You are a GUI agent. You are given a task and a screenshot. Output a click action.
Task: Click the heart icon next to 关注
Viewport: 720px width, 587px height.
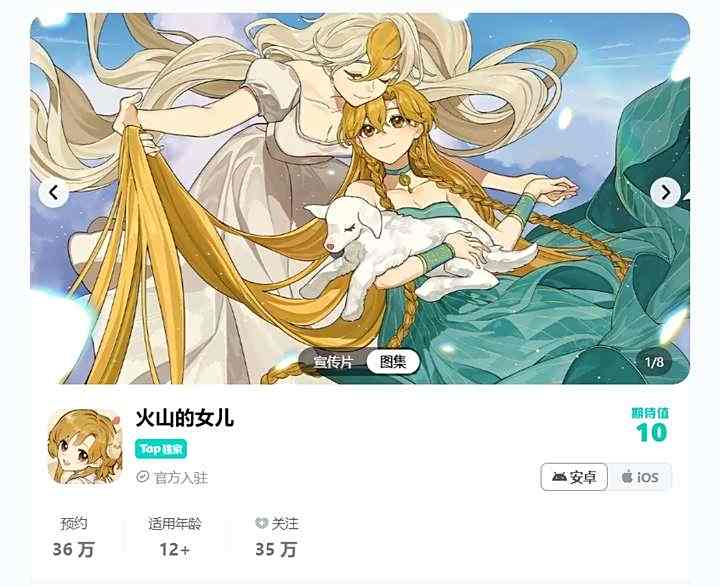[x=261, y=523]
